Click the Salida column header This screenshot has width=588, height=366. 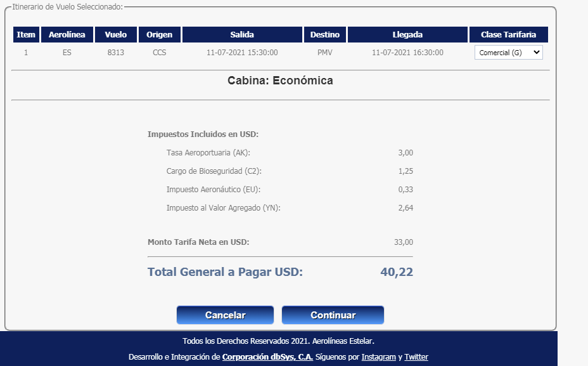pyautogui.click(x=242, y=34)
